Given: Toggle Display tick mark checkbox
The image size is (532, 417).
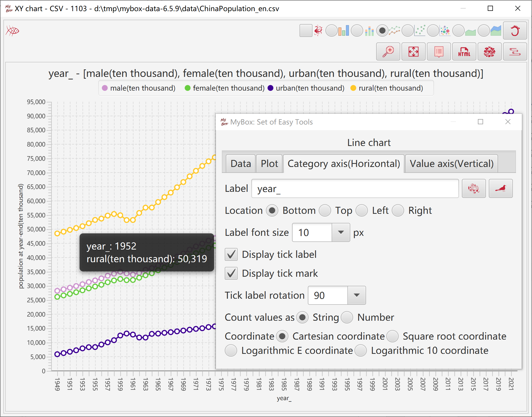Looking at the screenshot, I should (x=231, y=273).
